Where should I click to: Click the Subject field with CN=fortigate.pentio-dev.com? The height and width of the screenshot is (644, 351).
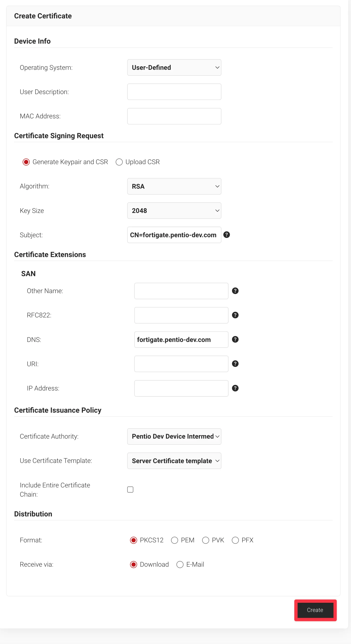pos(174,235)
